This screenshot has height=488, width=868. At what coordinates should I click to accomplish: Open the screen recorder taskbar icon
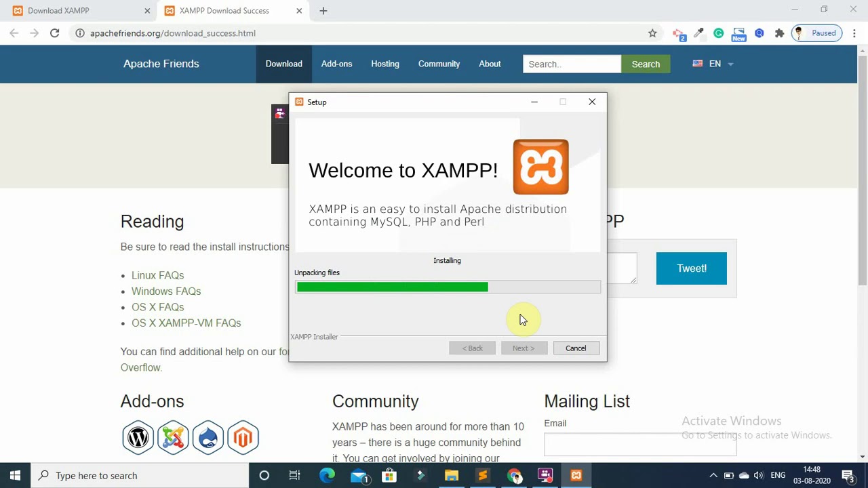tap(545, 476)
